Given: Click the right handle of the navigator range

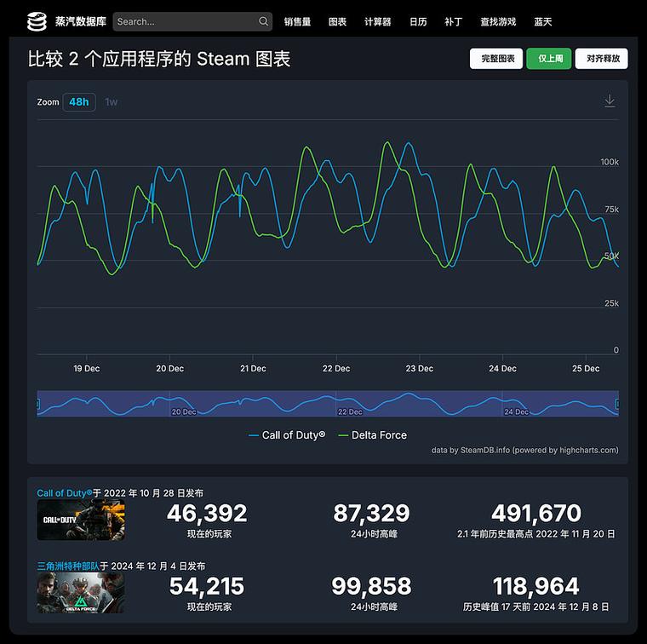Looking at the screenshot, I should coord(618,404).
